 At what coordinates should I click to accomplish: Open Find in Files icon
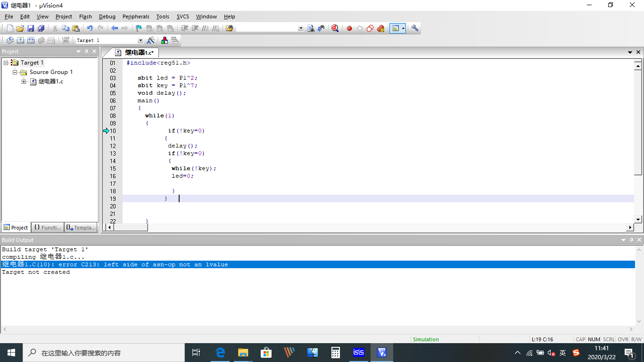230,28
